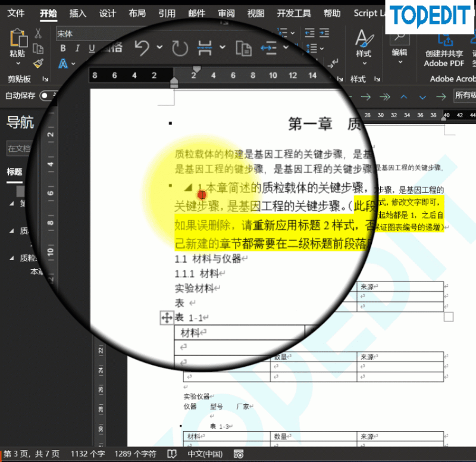Expand the line spacing dropdown arrow
The height and width of the screenshot is (462, 476).
(x=322, y=49)
